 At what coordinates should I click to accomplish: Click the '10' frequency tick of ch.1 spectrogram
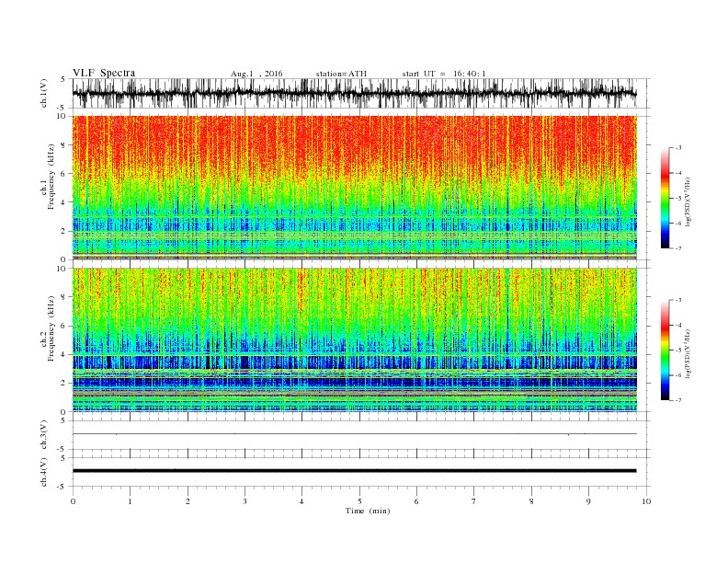pos(63,116)
